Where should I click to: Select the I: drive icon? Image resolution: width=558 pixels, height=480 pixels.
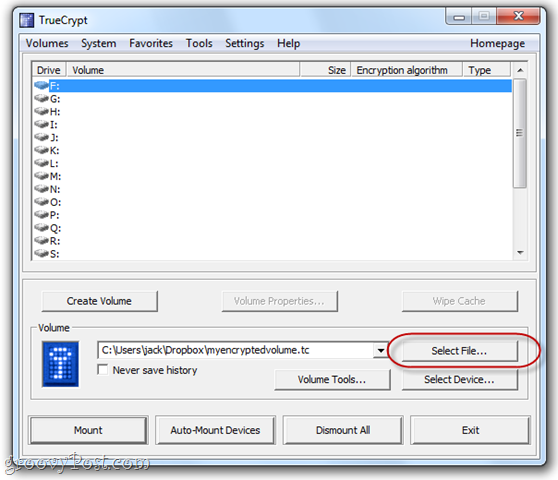coord(41,124)
